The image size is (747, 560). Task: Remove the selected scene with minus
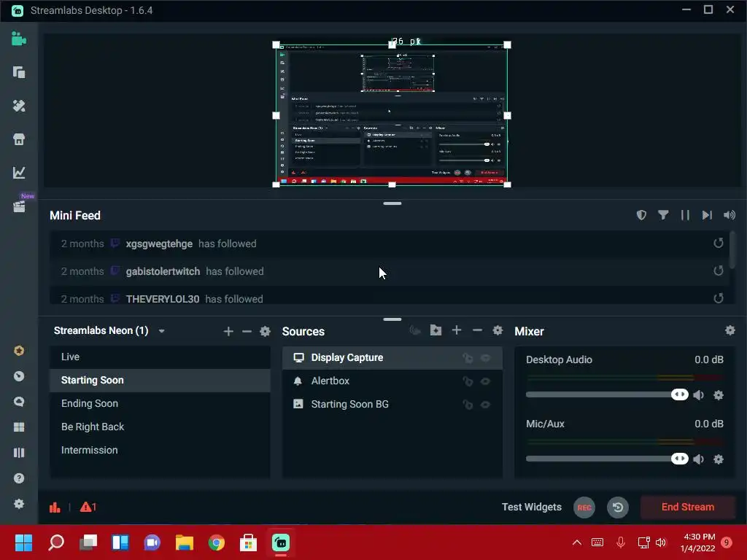(x=247, y=332)
